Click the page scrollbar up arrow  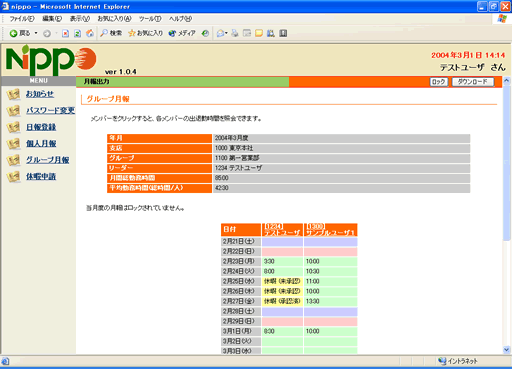(x=507, y=81)
